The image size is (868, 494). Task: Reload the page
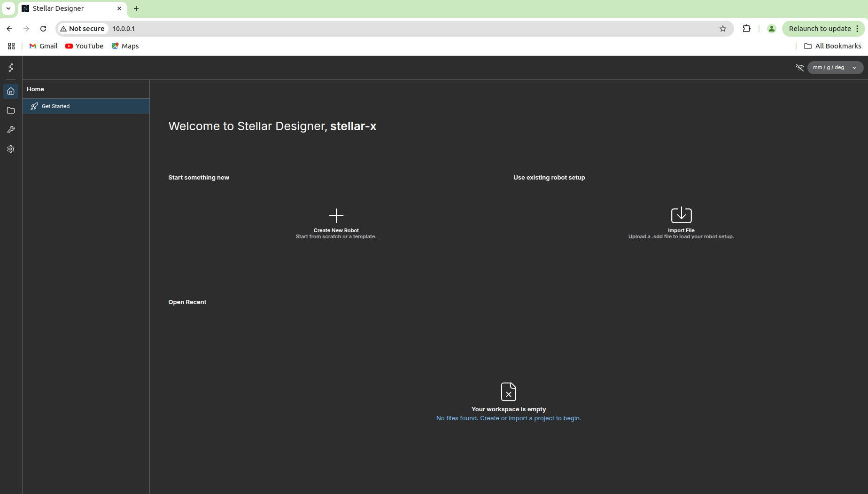point(43,29)
